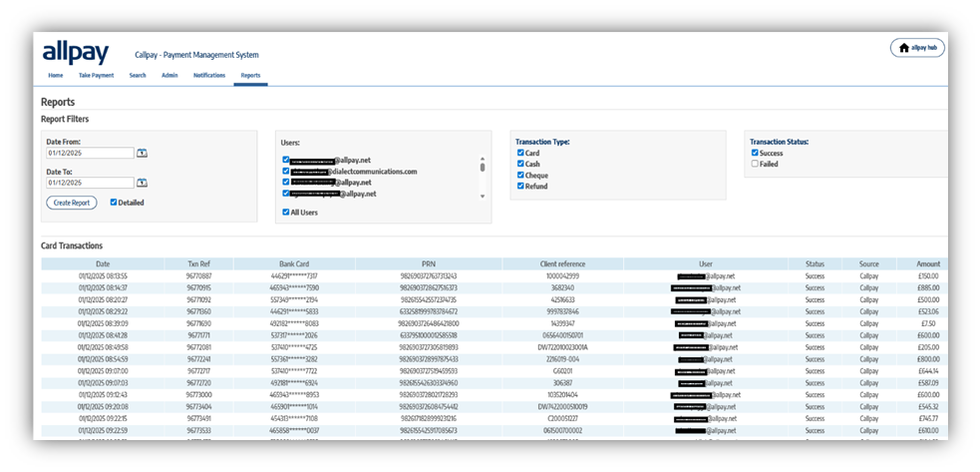Click client reference 3682340
The height and width of the screenshot is (472, 980).
tap(562, 288)
